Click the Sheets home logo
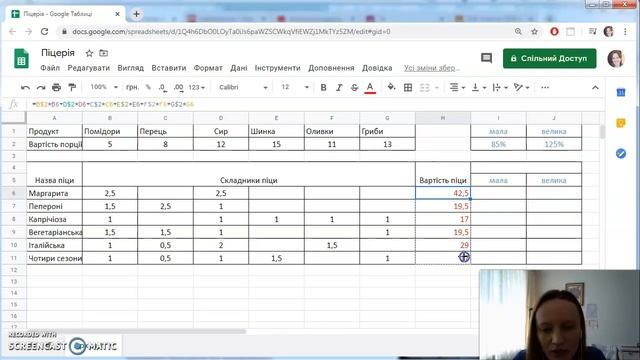640x360 pixels. [x=21, y=58]
